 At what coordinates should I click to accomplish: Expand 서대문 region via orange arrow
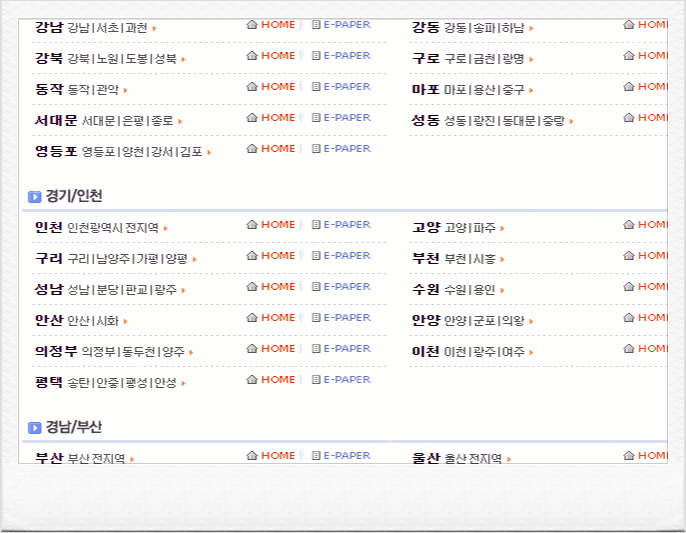point(180,121)
